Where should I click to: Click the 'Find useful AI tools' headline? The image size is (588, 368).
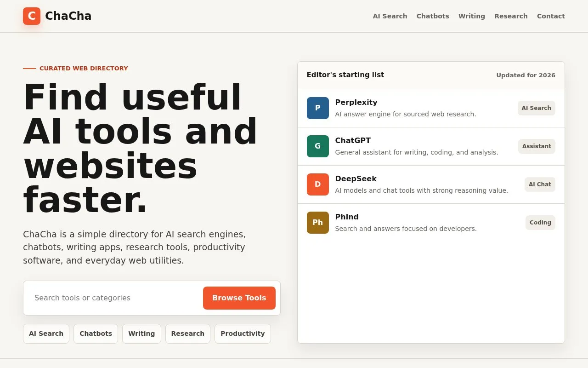point(140,149)
